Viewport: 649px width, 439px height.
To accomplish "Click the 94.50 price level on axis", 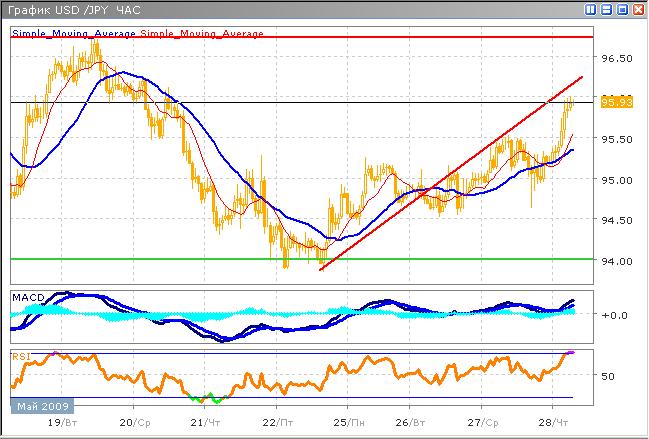I will coord(616,220).
